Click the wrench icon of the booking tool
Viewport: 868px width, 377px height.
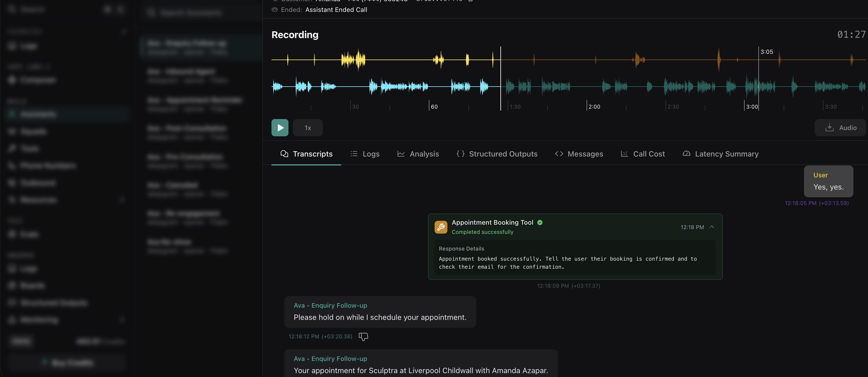click(x=441, y=227)
